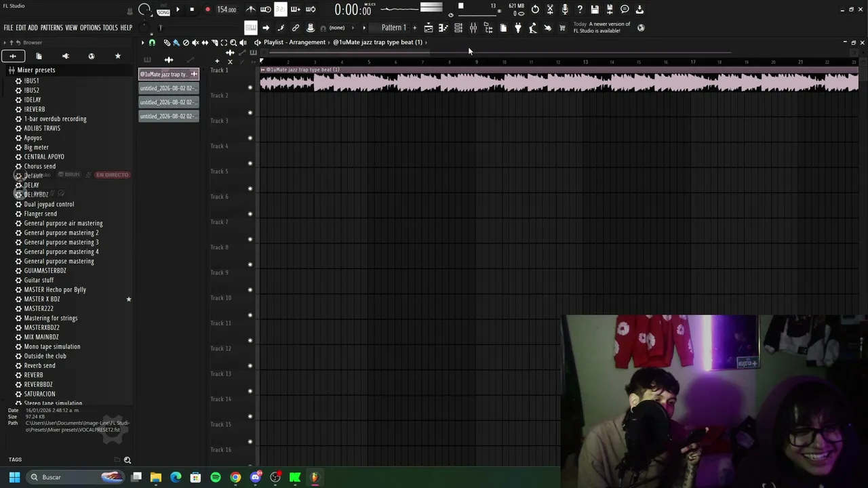Open the VIEW menu

71,28
